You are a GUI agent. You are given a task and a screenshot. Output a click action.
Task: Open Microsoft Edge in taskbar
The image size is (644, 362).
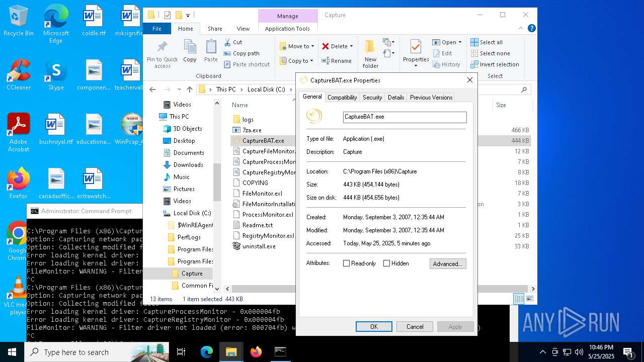click(x=207, y=352)
